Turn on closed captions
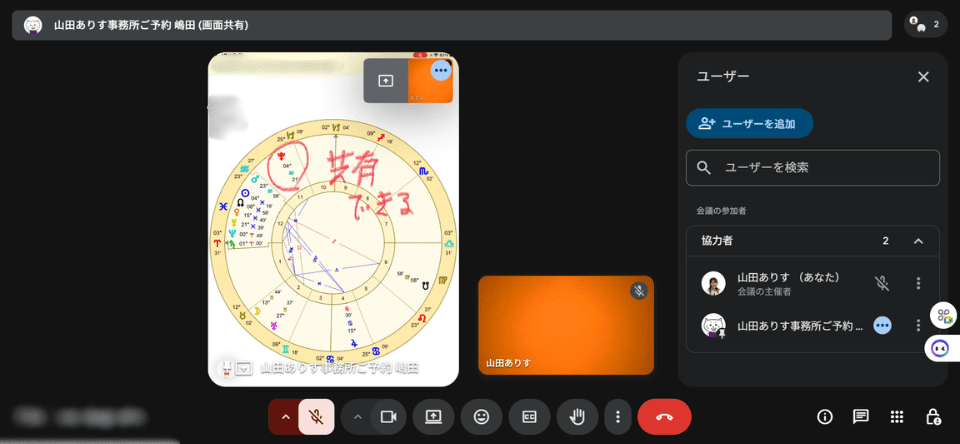The height and width of the screenshot is (444, 960). point(529,416)
